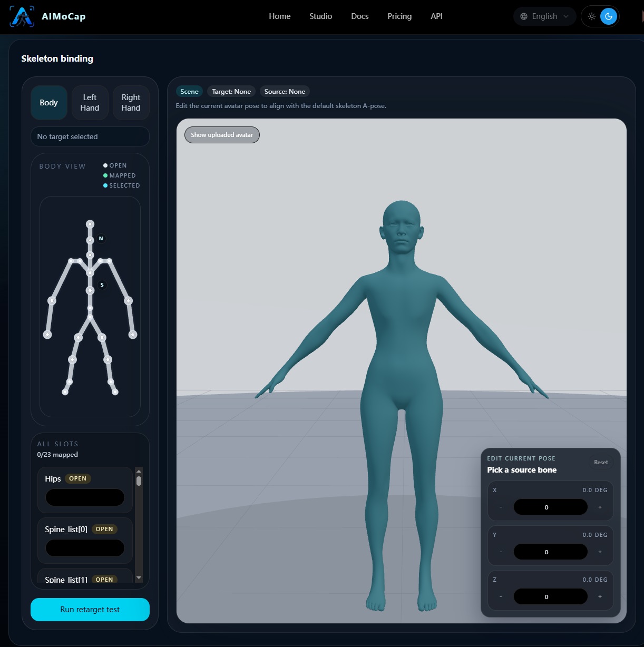The width and height of the screenshot is (644, 647).
Task: Select the left toe joint node
Action: (65, 392)
